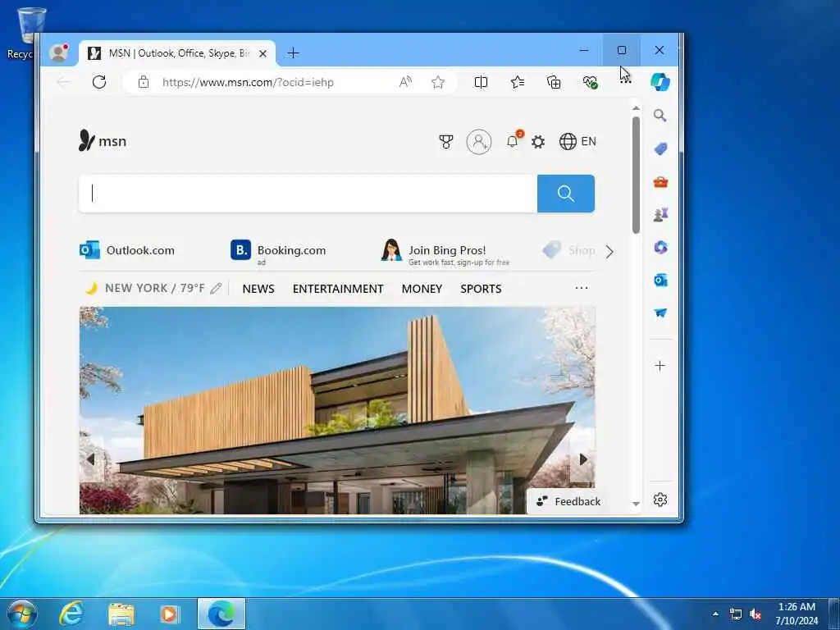Viewport: 840px width, 630px height.
Task: Click the browser back arrow
Action: coord(64,82)
